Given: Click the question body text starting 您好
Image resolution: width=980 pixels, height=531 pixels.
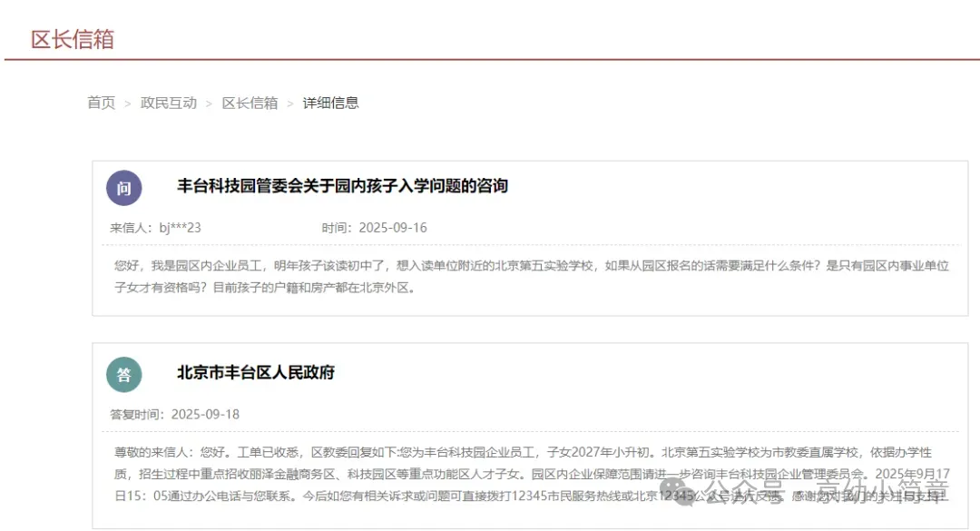Looking at the screenshot, I should tap(531, 277).
